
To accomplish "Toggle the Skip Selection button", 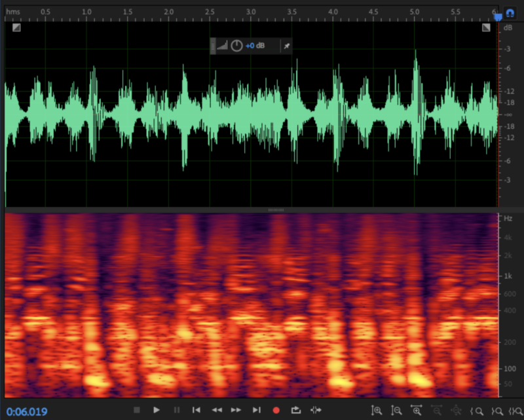I will pos(316,410).
